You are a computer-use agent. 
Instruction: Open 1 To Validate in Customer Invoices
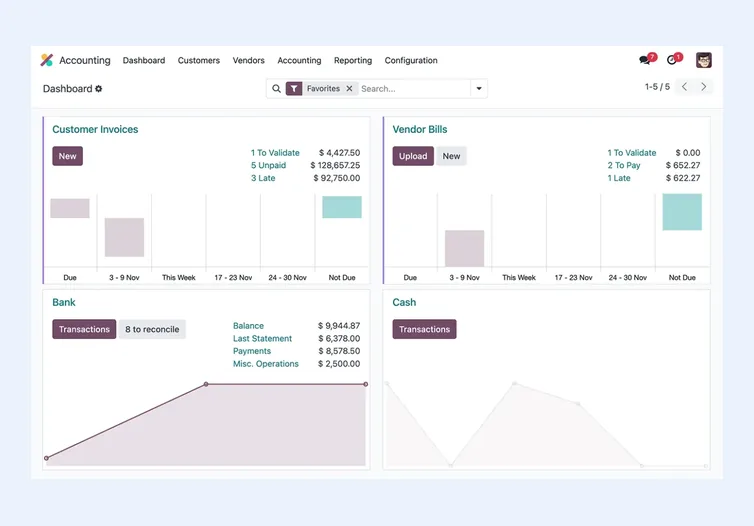coord(275,152)
